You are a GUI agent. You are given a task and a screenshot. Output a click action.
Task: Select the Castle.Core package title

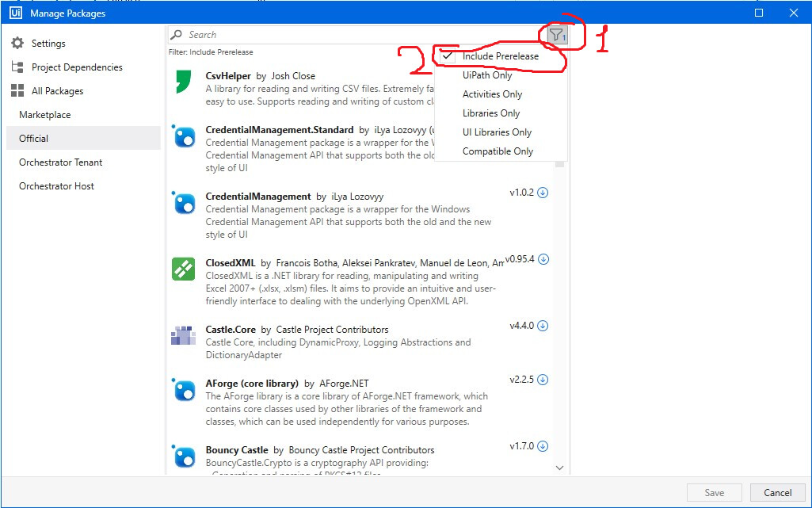(x=231, y=330)
